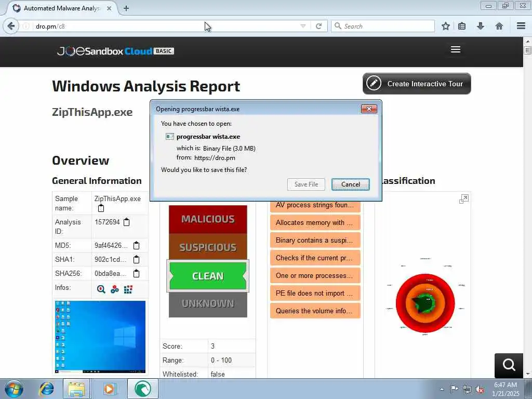Bookmark this page with the star icon
This screenshot has width=532, height=399.
(x=445, y=26)
